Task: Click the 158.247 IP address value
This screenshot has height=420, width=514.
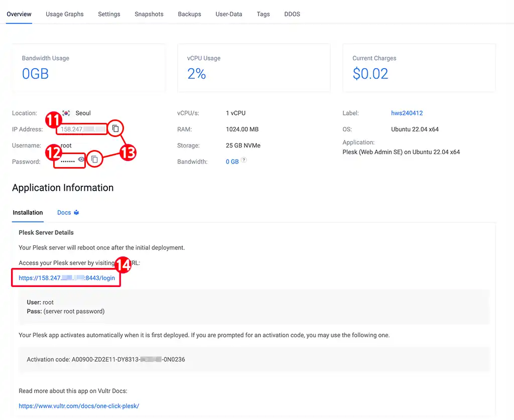Action: pyautogui.click(x=82, y=129)
